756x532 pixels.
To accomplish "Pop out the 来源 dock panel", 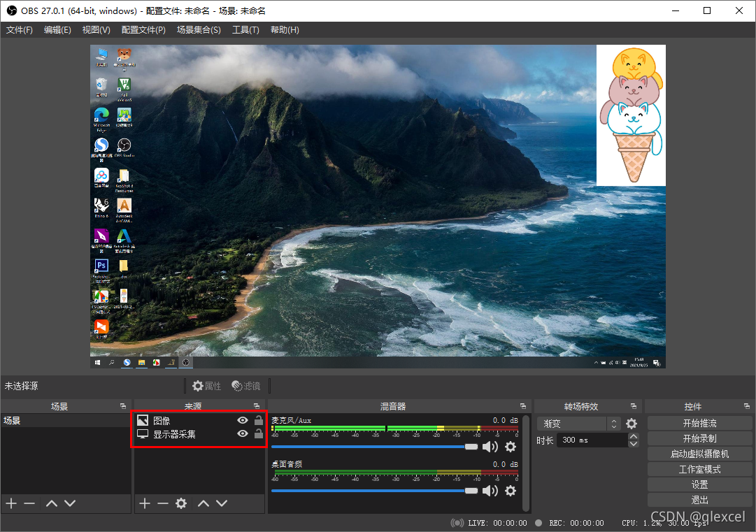I will click(x=257, y=406).
